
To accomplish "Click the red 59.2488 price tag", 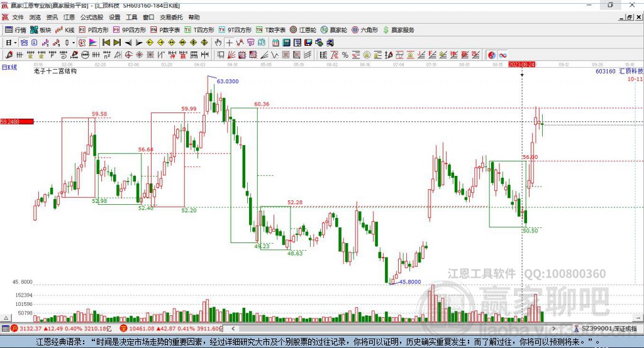I will (17, 121).
